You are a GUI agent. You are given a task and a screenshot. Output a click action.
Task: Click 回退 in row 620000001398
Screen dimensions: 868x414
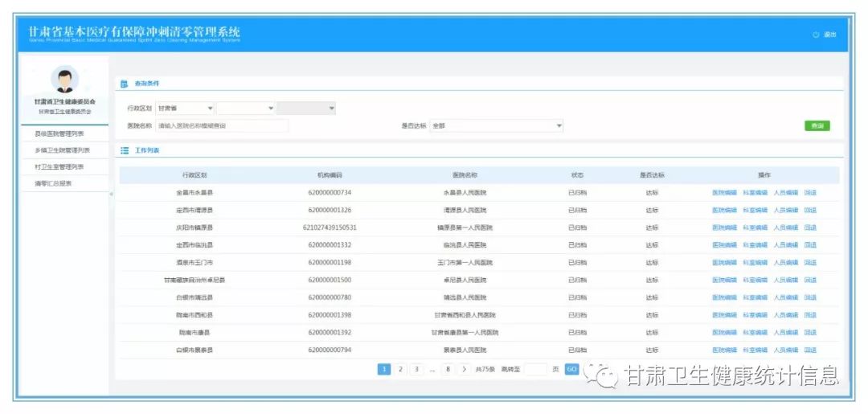click(x=810, y=315)
